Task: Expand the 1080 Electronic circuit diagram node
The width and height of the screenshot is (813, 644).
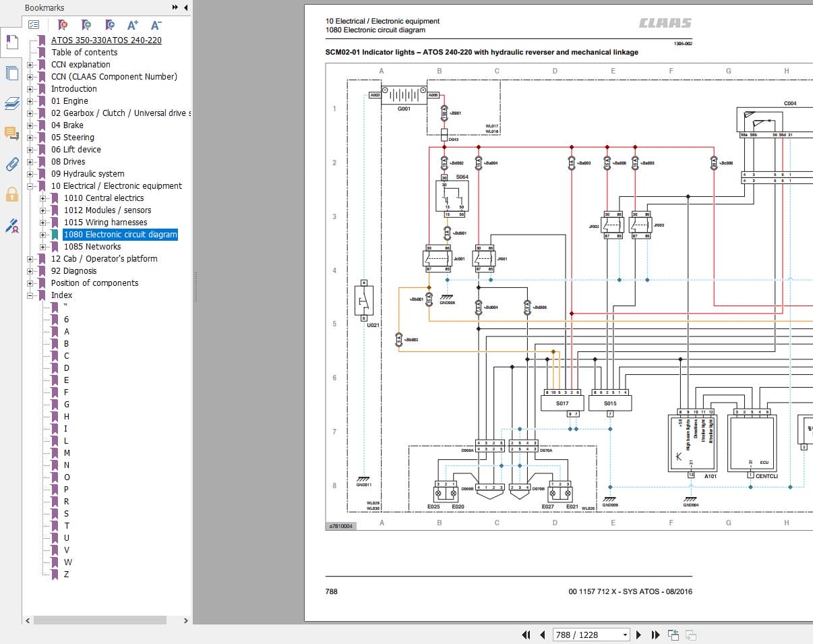Action: tap(43, 235)
